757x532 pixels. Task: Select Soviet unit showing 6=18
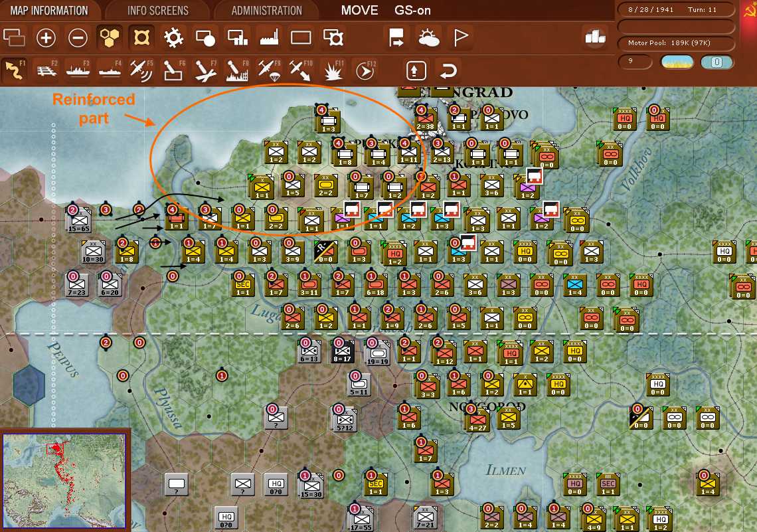[375, 284]
